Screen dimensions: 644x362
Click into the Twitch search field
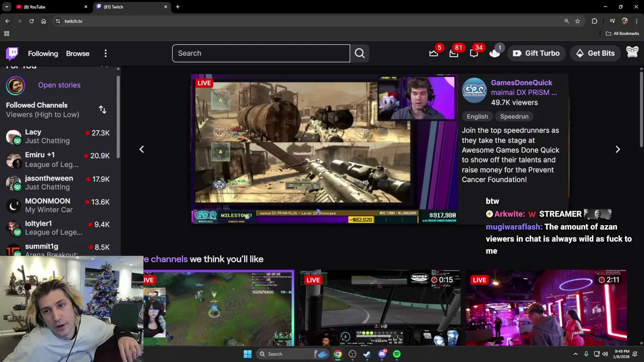[x=261, y=53]
